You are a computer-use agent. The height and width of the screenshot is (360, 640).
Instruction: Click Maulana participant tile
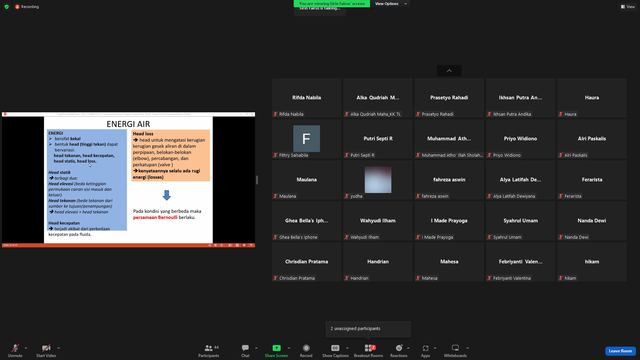tap(307, 180)
